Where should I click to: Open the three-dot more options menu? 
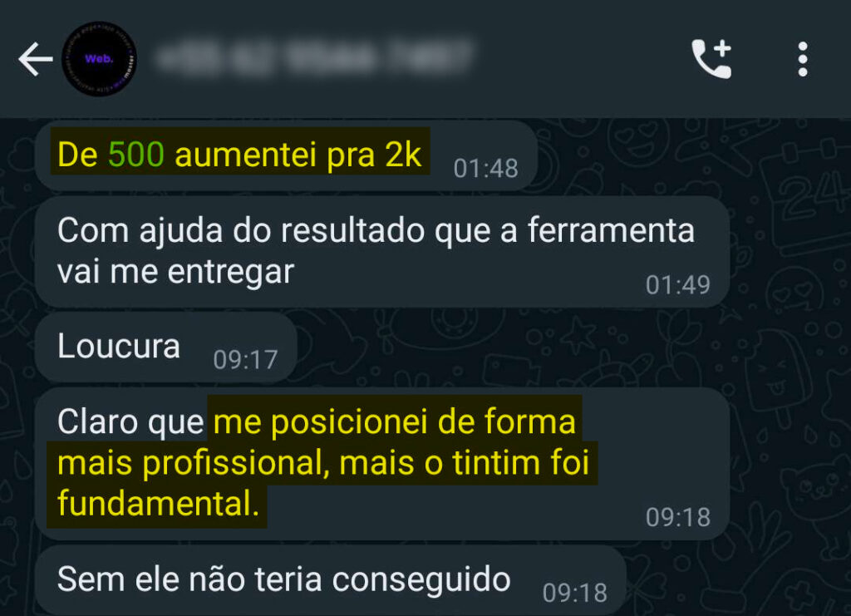[803, 59]
